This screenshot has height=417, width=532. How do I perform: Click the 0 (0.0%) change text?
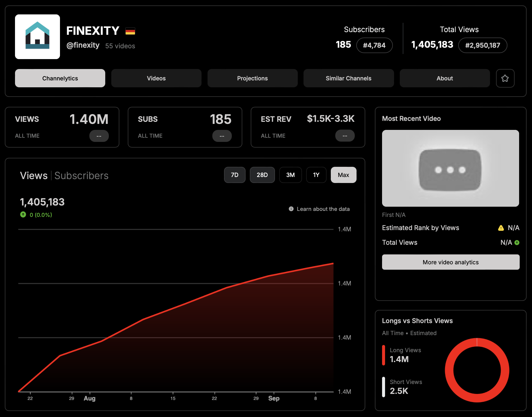(41, 215)
